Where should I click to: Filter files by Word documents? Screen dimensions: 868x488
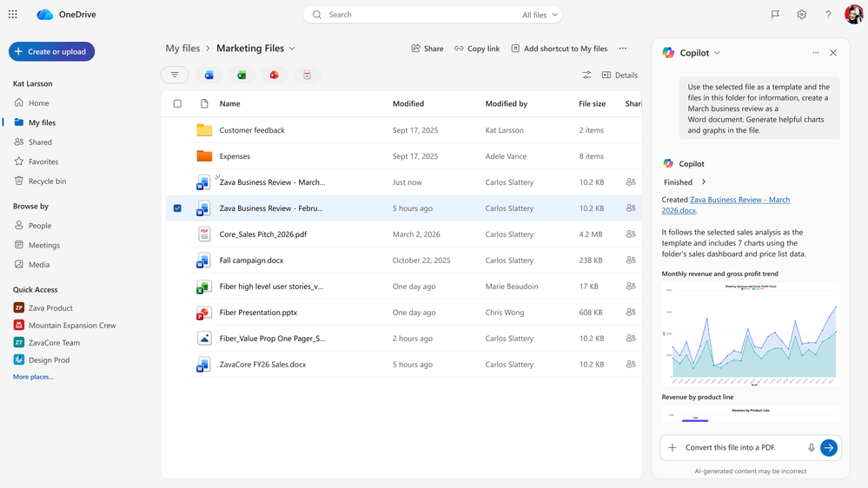209,76
